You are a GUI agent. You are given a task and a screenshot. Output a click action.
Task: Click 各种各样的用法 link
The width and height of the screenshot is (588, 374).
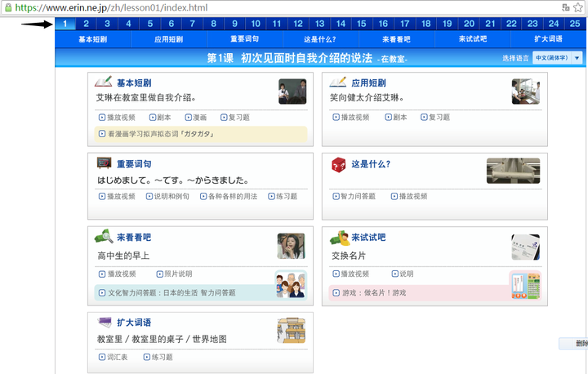tap(229, 196)
